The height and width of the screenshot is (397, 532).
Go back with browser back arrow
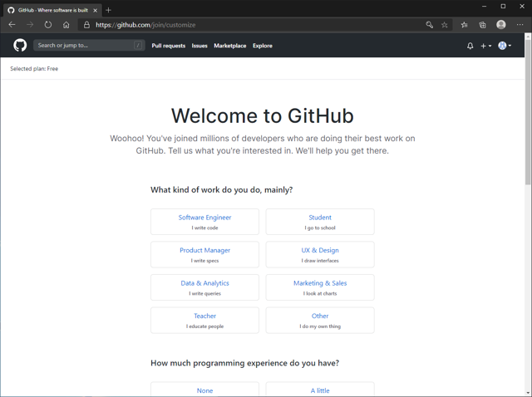[12, 25]
